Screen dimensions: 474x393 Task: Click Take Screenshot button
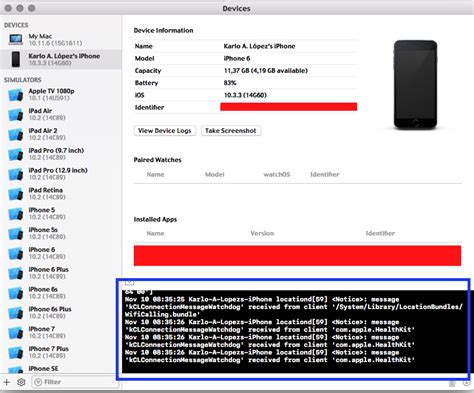[231, 131]
